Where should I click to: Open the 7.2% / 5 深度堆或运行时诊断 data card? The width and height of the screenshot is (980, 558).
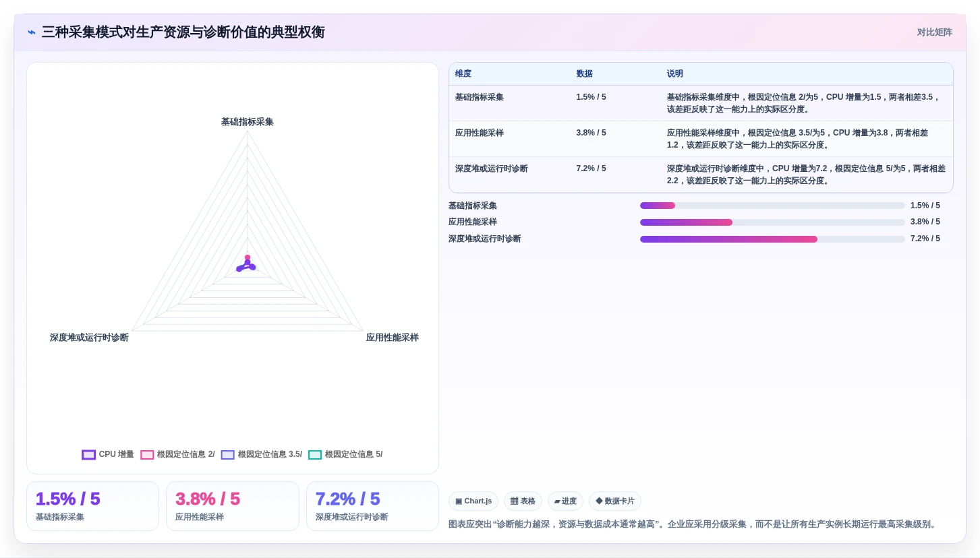coord(372,506)
